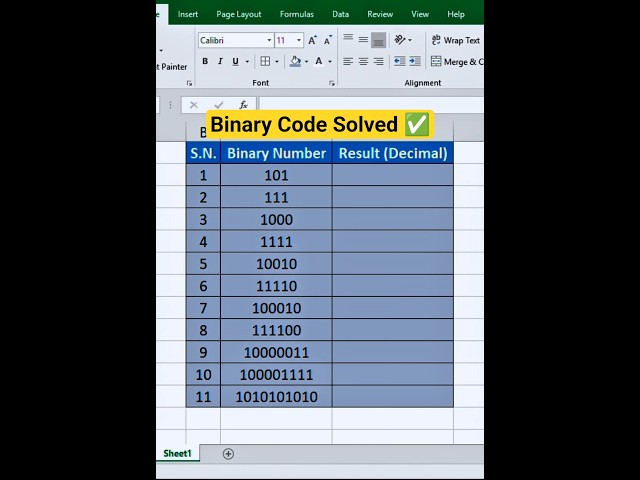Screen dimensions: 640x480
Task: Select empty Result cell beside 1010101010
Action: pyautogui.click(x=393, y=396)
